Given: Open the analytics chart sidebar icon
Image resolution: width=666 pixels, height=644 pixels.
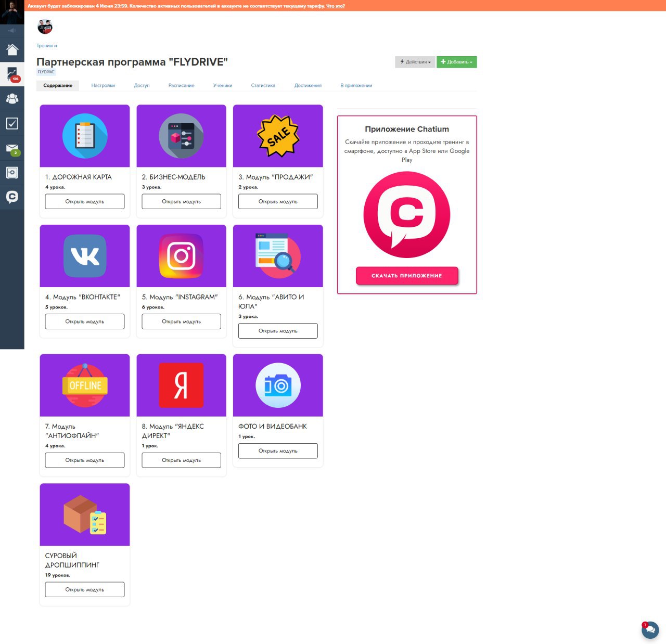Looking at the screenshot, I should coord(12,74).
